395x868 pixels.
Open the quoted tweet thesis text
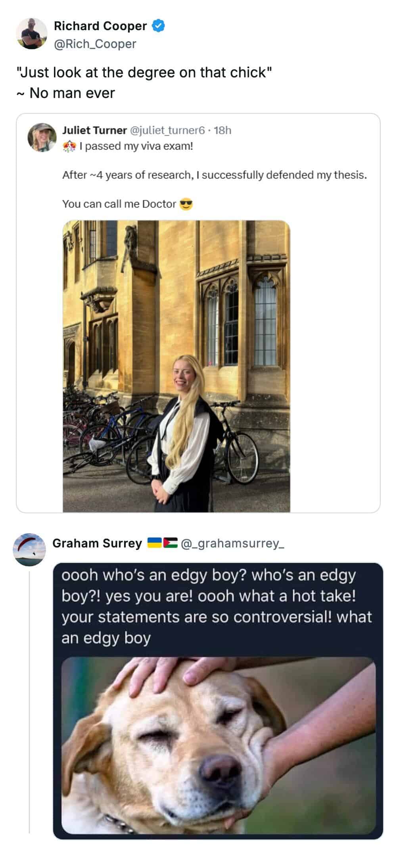tap(215, 175)
